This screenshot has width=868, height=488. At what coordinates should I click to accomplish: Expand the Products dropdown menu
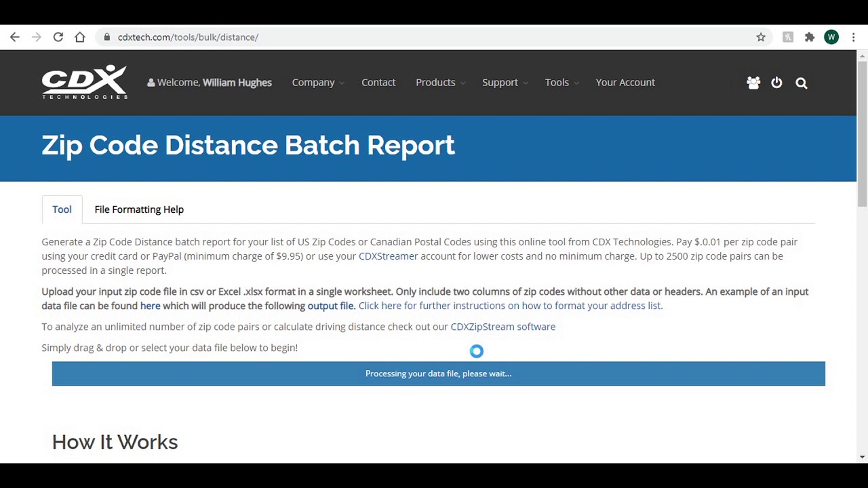tap(440, 83)
